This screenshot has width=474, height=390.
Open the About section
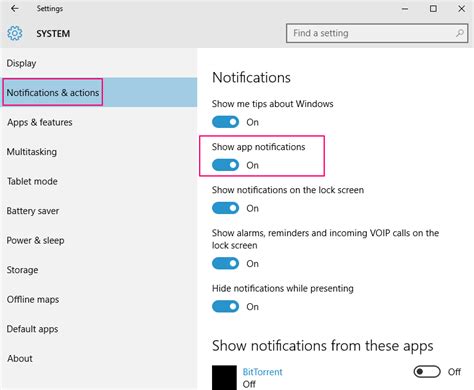pos(99,358)
